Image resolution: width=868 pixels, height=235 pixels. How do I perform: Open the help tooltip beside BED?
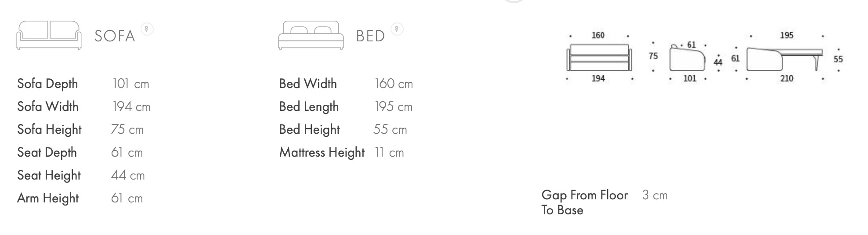coord(397,29)
